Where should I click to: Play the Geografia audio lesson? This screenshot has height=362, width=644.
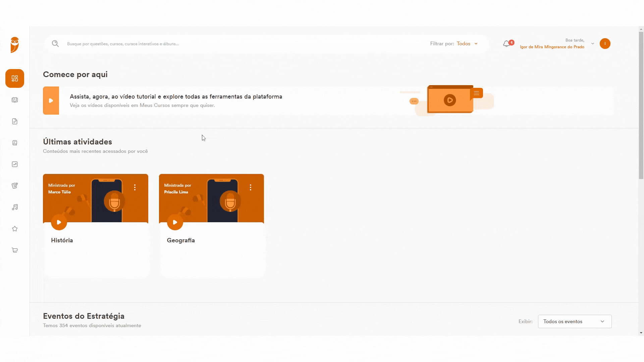coord(175,222)
